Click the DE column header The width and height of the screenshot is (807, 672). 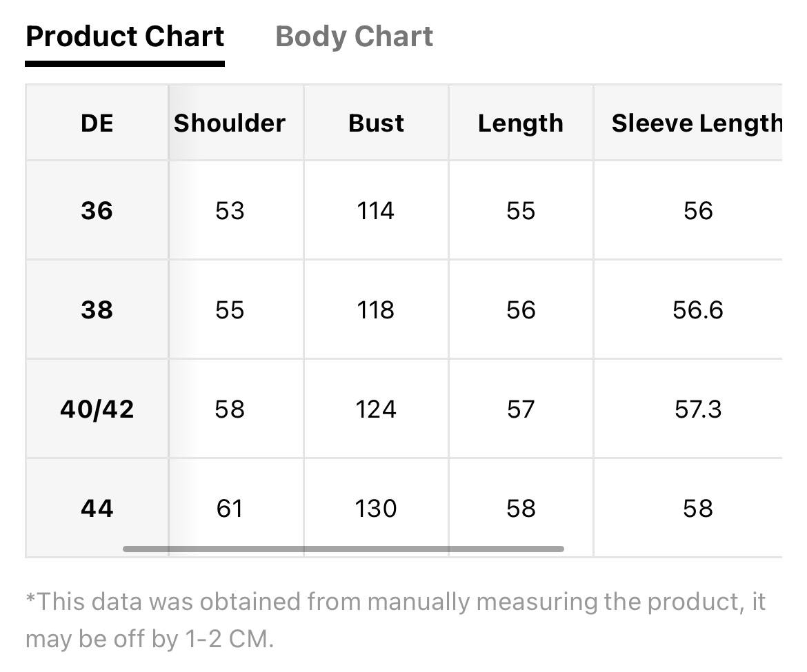97,123
